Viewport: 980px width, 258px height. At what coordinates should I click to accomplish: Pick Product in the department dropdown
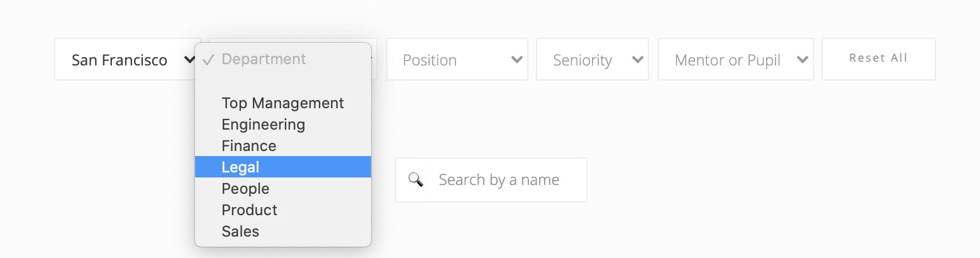[x=283, y=210]
